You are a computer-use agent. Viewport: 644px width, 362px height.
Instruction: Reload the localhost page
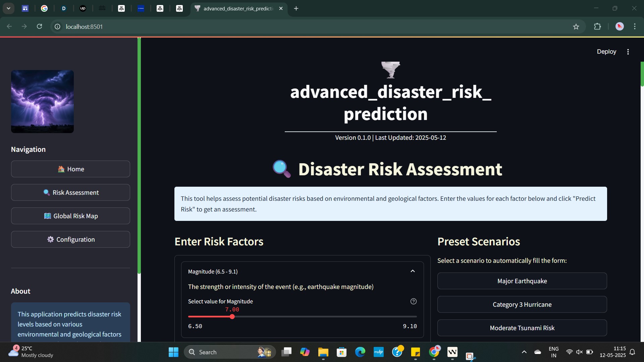39,26
